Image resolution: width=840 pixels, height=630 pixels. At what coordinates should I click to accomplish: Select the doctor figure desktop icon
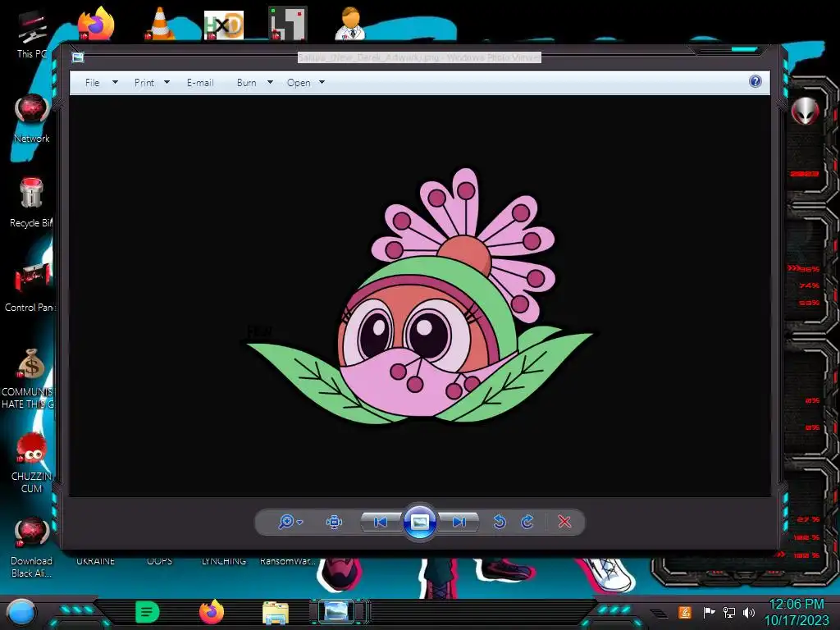pyautogui.click(x=350, y=24)
